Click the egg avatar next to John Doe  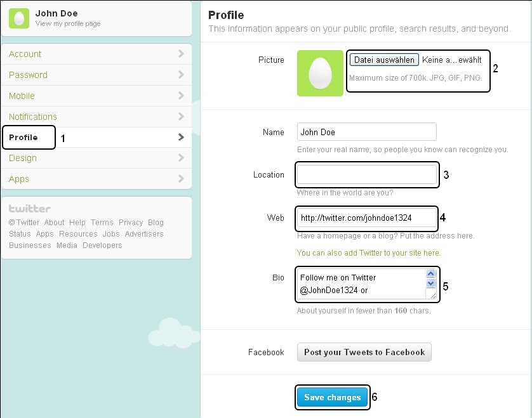[18, 18]
